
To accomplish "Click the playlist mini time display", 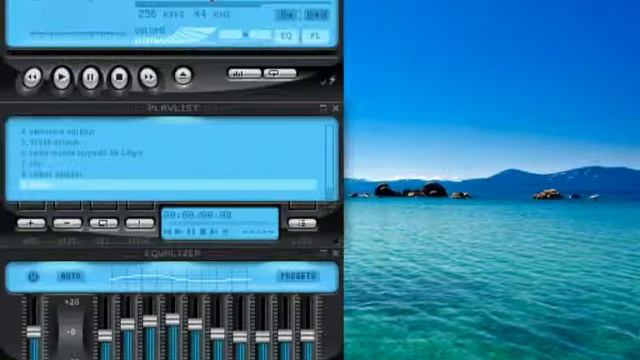I will (x=198, y=215).
